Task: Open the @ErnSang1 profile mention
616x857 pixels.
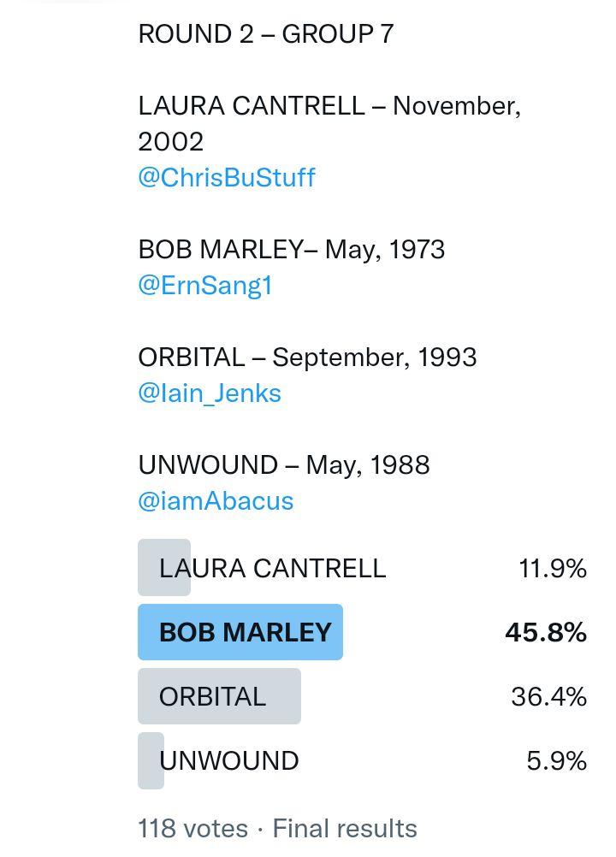Action: tap(205, 286)
